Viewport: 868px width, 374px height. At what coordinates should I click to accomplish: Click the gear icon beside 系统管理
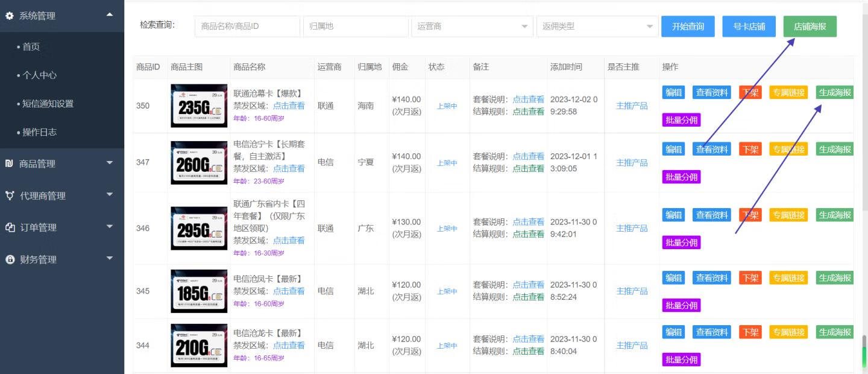[10, 16]
